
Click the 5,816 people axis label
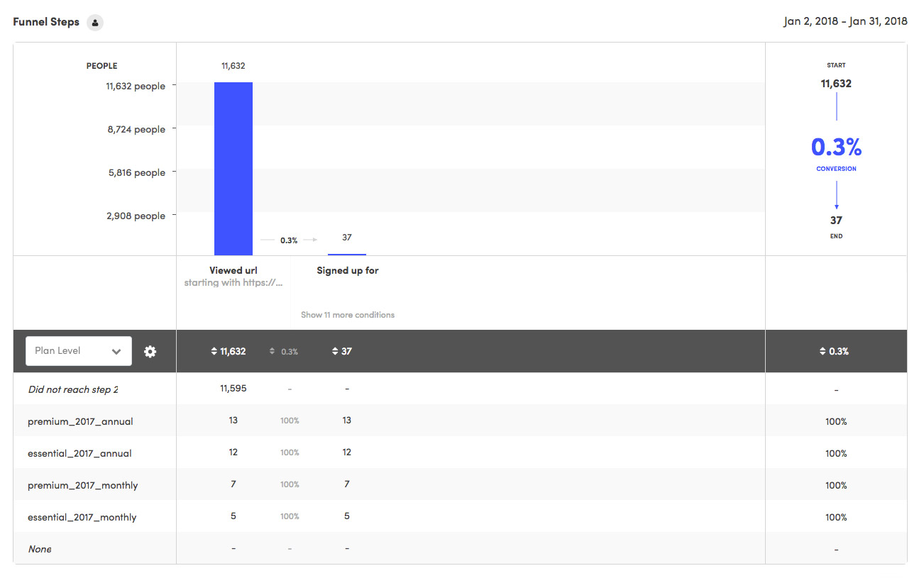pos(136,172)
